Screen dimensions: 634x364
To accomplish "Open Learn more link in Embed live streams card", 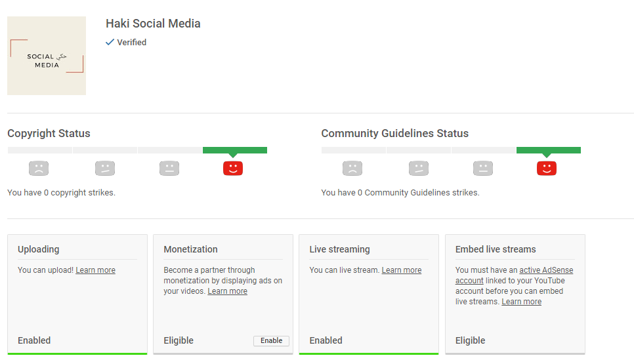I will pos(522,302).
